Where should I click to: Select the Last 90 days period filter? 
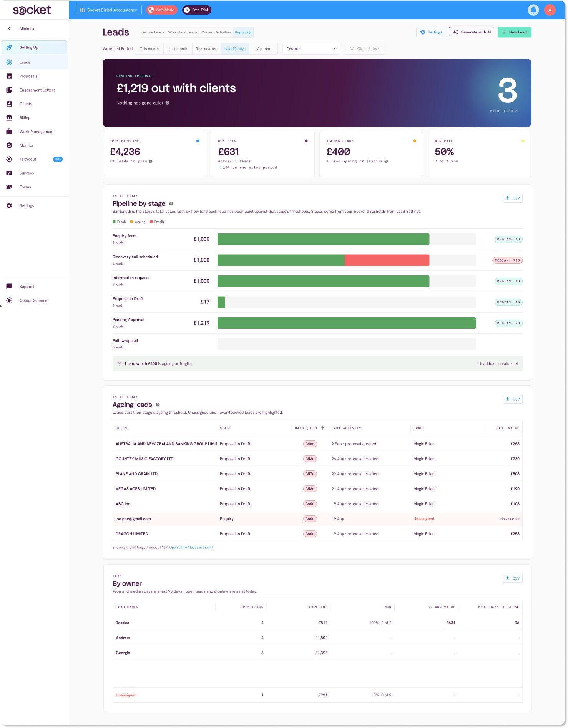point(235,49)
